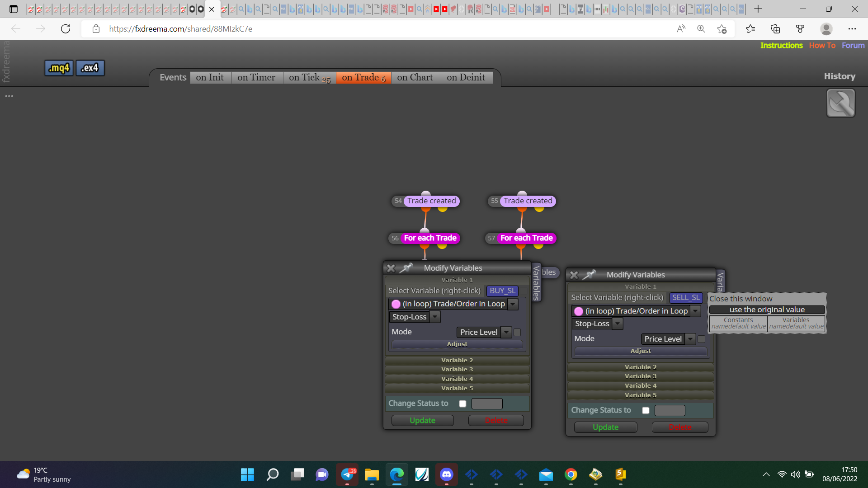Pin the SELL_SL Modify Variables window
The image size is (868, 488).
(589, 275)
